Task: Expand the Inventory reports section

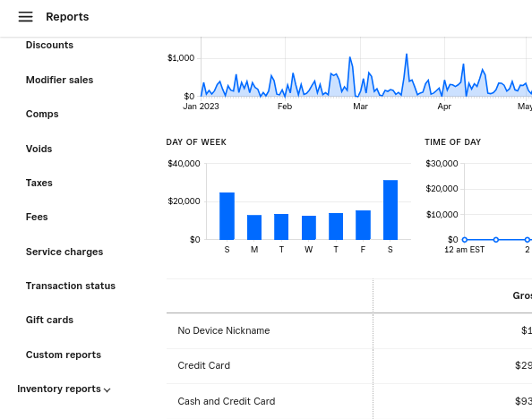Action: [x=64, y=389]
